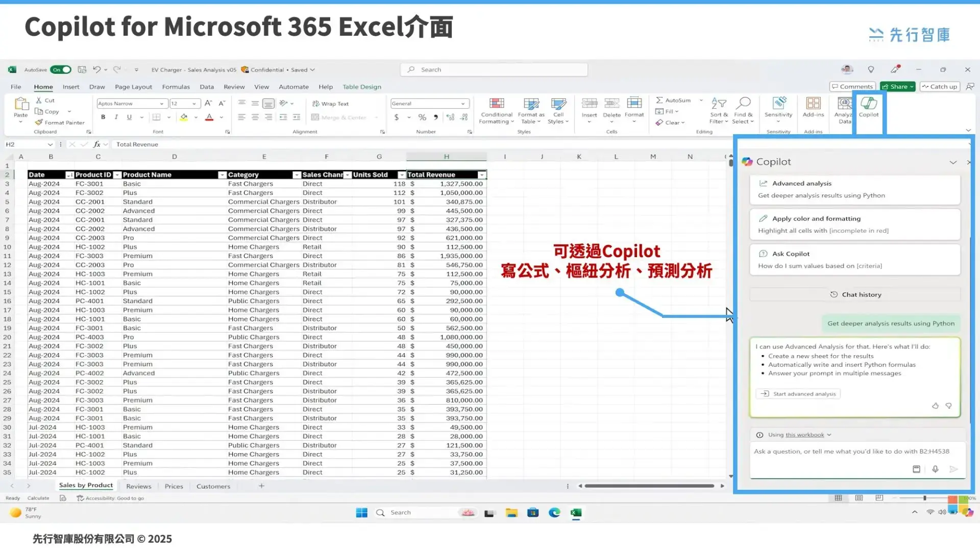Viewport: 980px width, 551px height.
Task: Open the Formulas ribbon tab
Action: click(176, 87)
